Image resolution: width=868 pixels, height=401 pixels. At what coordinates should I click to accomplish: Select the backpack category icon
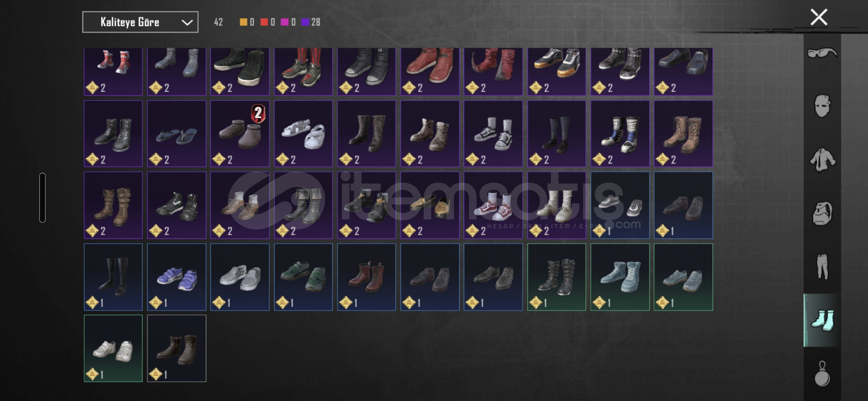click(x=822, y=213)
